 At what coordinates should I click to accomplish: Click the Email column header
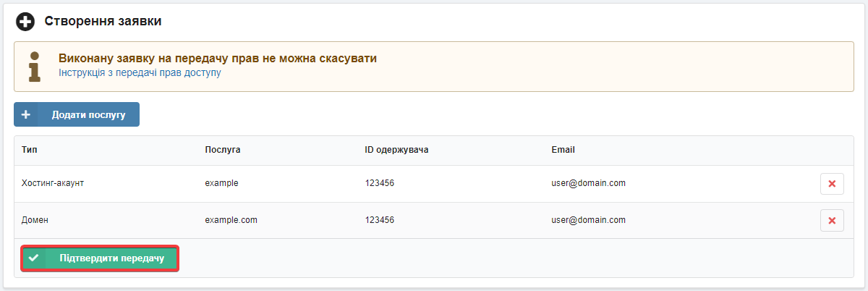(563, 150)
